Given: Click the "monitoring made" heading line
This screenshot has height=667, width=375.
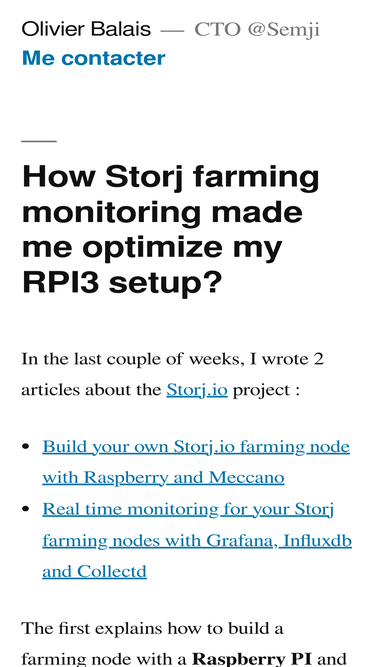Looking at the screenshot, I should pyautogui.click(x=162, y=212).
